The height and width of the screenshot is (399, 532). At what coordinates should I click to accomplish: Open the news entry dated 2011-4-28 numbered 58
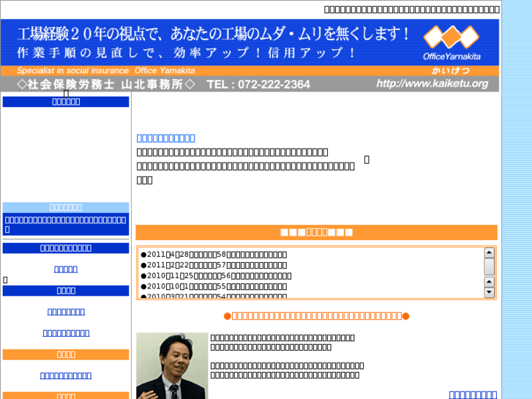214,254
